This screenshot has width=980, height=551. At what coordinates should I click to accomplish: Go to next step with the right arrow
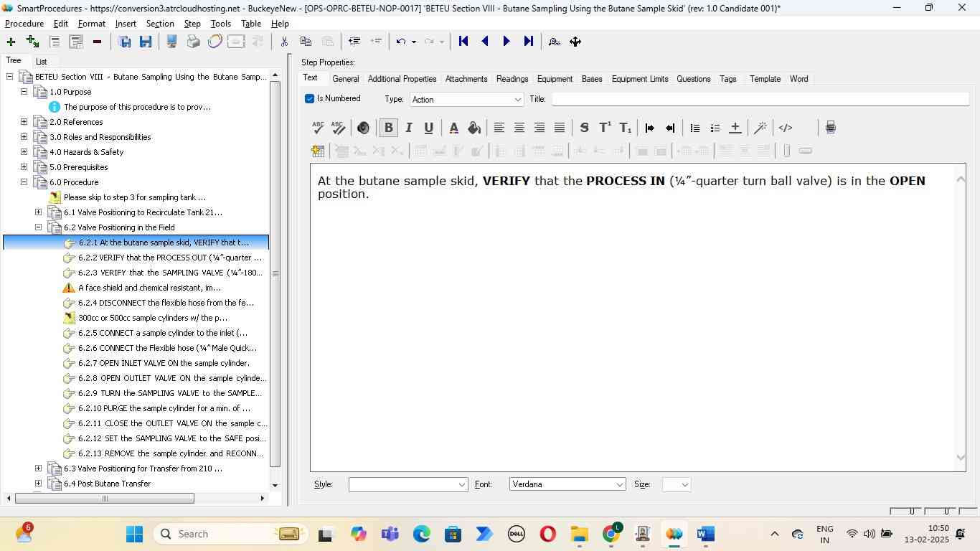[507, 42]
